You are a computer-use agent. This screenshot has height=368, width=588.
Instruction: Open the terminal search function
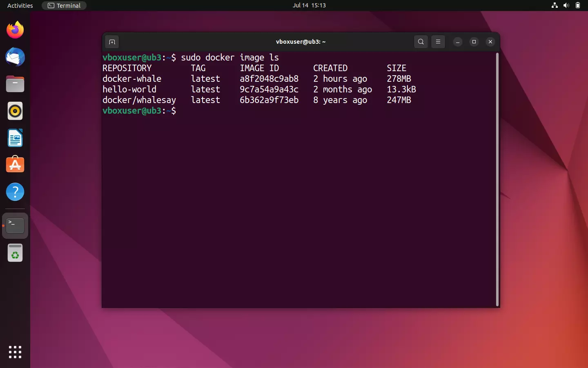420,42
